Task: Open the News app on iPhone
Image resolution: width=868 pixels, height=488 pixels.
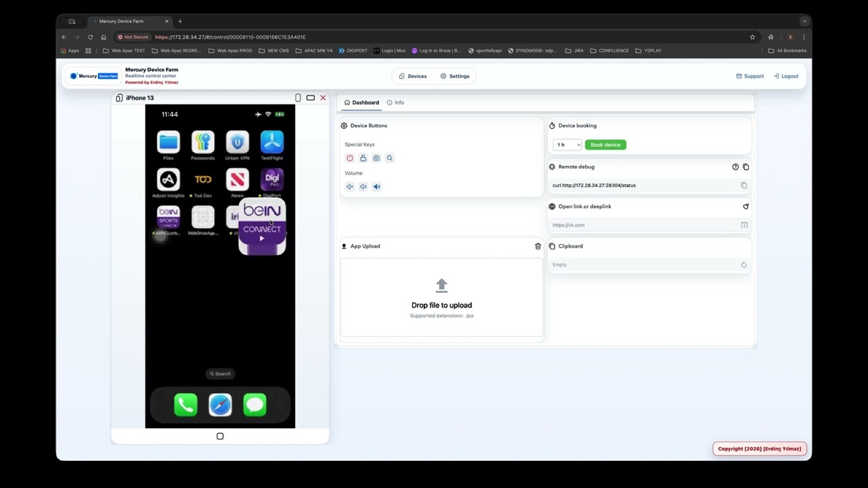Action: click(237, 179)
